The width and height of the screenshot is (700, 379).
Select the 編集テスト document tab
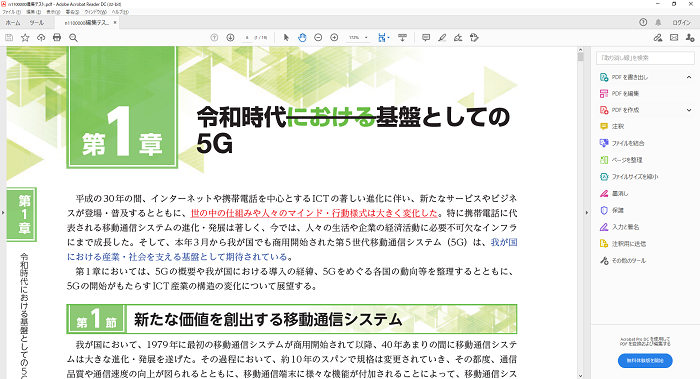click(87, 22)
